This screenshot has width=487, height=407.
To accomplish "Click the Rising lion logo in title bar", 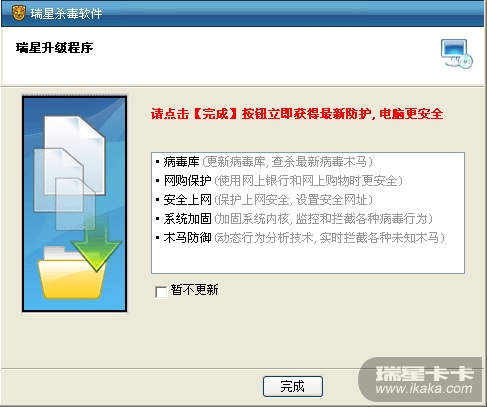I will (x=19, y=13).
